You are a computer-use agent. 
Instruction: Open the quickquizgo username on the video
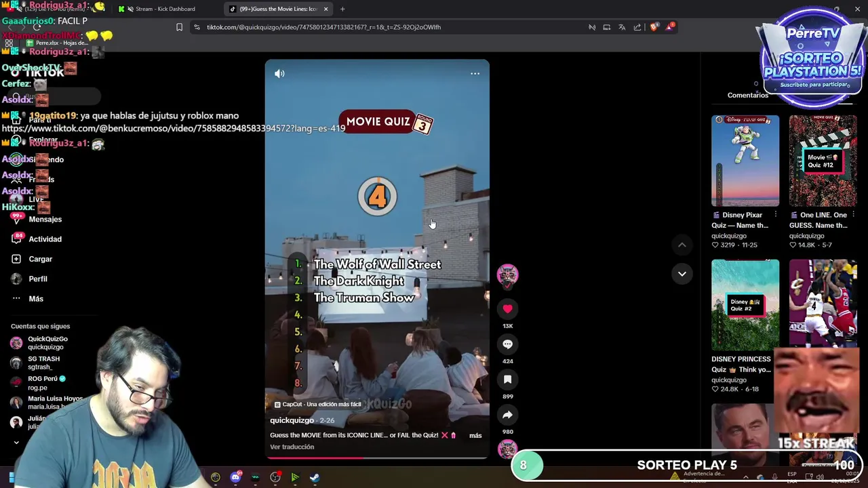292,420
